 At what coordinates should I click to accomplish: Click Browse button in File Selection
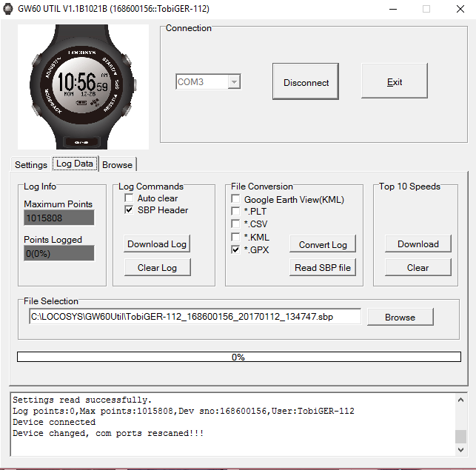click(400, 317)
